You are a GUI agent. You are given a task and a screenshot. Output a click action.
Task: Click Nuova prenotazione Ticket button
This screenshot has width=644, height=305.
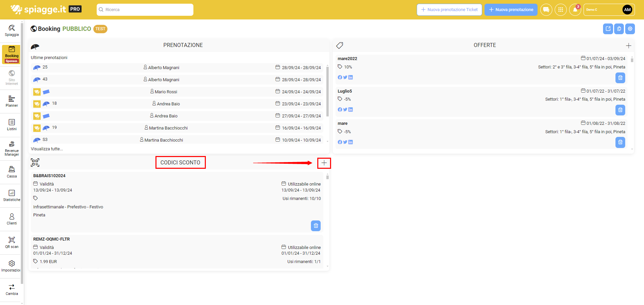449,10
